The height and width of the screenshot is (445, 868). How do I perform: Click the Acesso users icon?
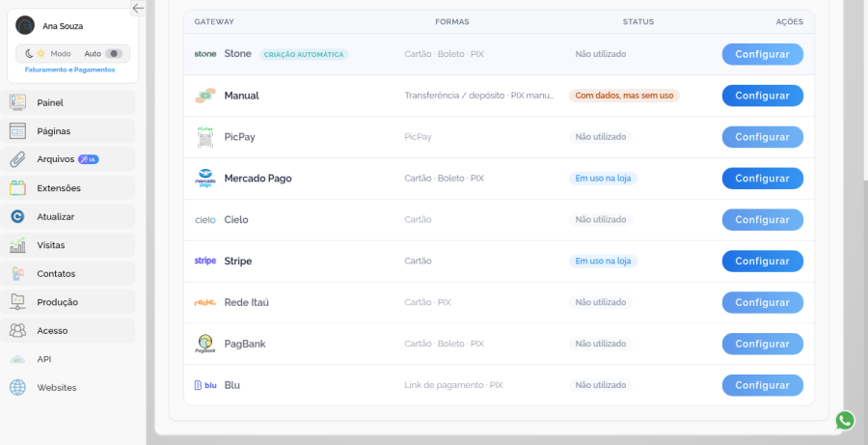17,331
